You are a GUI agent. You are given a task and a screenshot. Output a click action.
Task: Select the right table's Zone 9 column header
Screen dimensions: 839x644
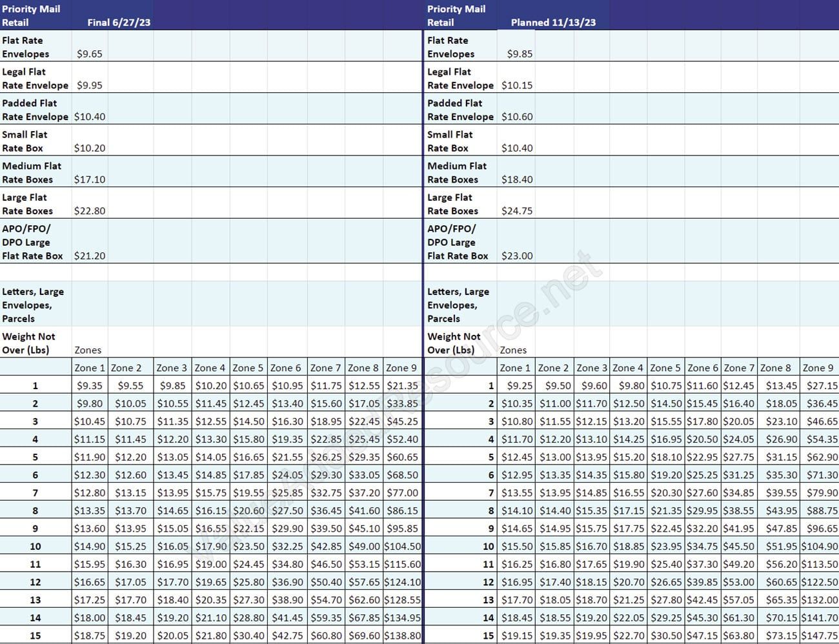click(818, 367)
